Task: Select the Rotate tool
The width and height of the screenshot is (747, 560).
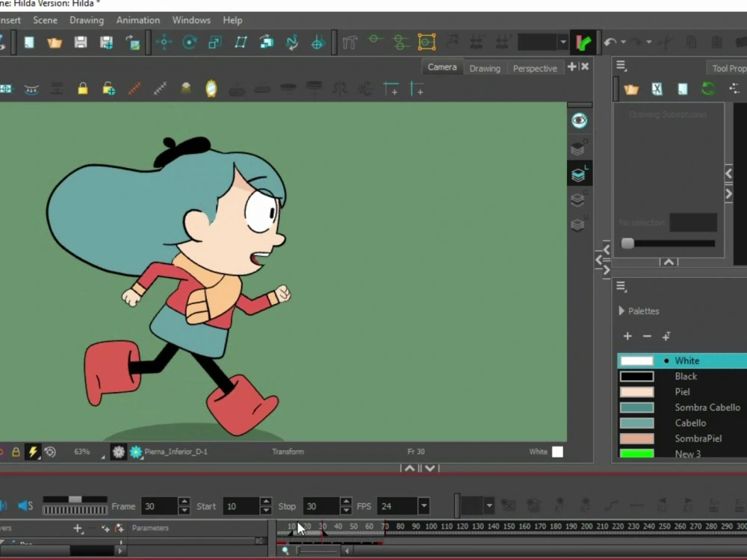Action: (x=189, y=43)
